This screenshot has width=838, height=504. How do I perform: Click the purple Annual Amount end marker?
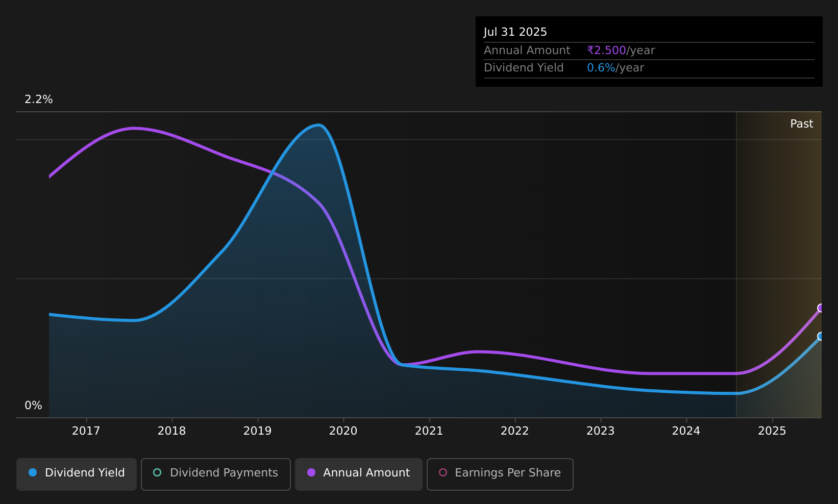pos(821,308)
